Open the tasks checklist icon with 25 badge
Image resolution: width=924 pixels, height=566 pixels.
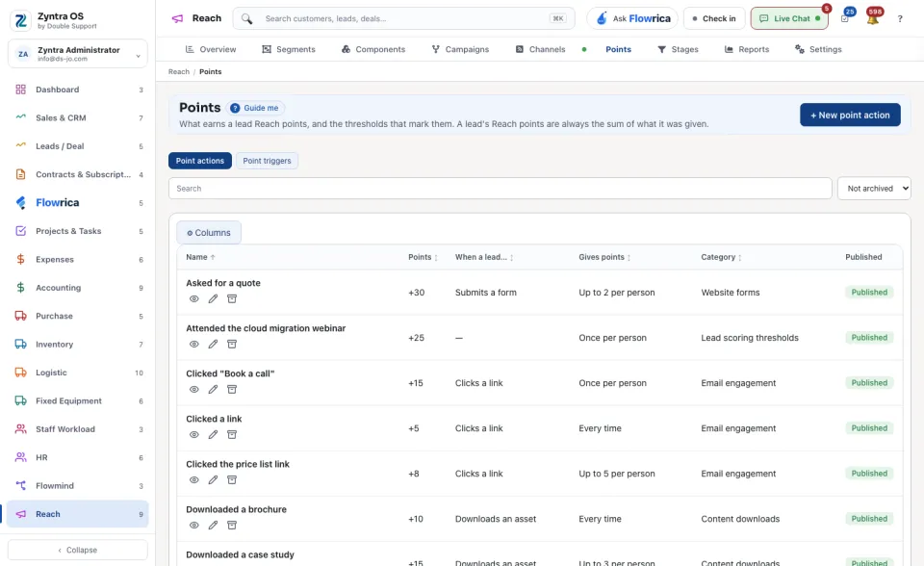pyautogui.click(x=845, y=19)
